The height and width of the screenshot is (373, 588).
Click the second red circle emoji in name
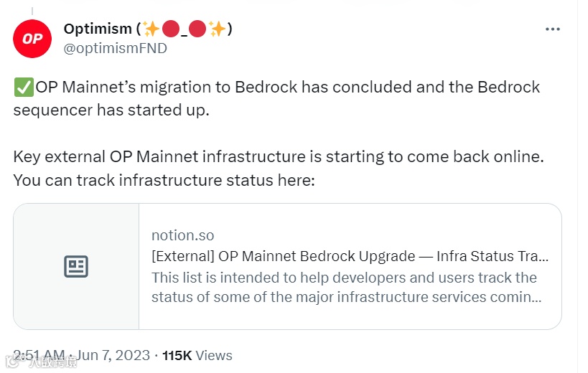(x=198, y=29)
